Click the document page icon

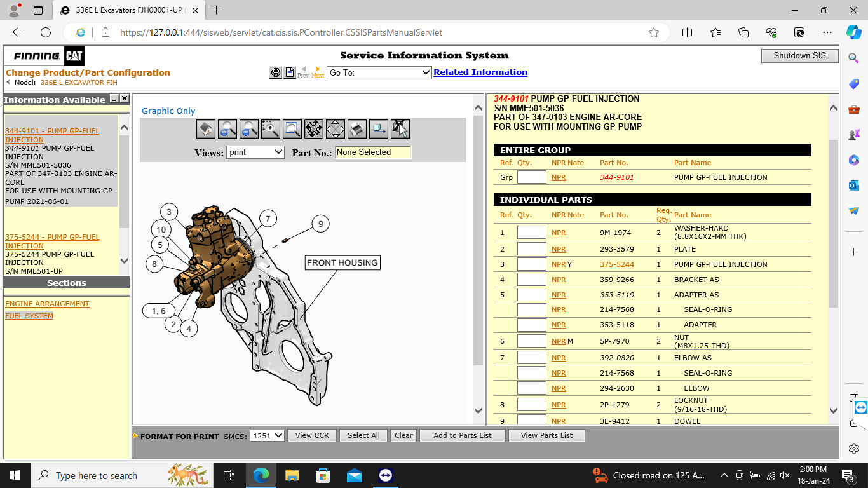click(290, 72)
